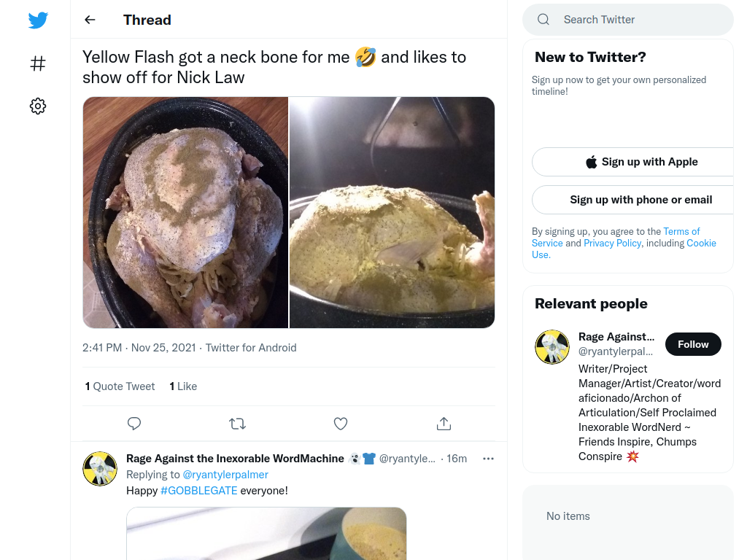
Task: Click the share tweet icon
Action: pos(444,424)
